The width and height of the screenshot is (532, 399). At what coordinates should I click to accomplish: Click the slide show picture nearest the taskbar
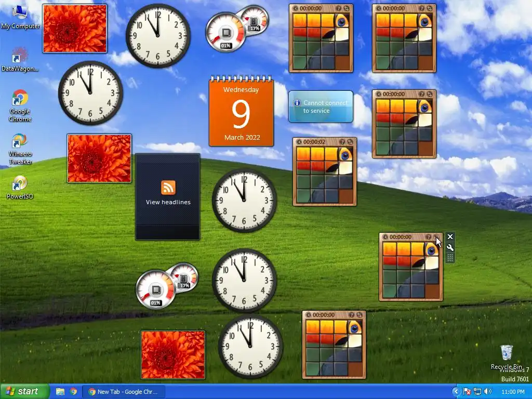point(173,355)
